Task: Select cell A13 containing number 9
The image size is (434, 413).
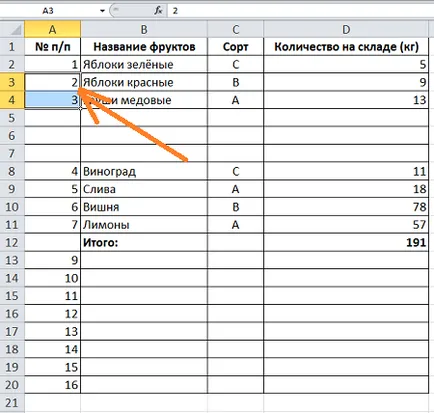Action: pos(52,260)
